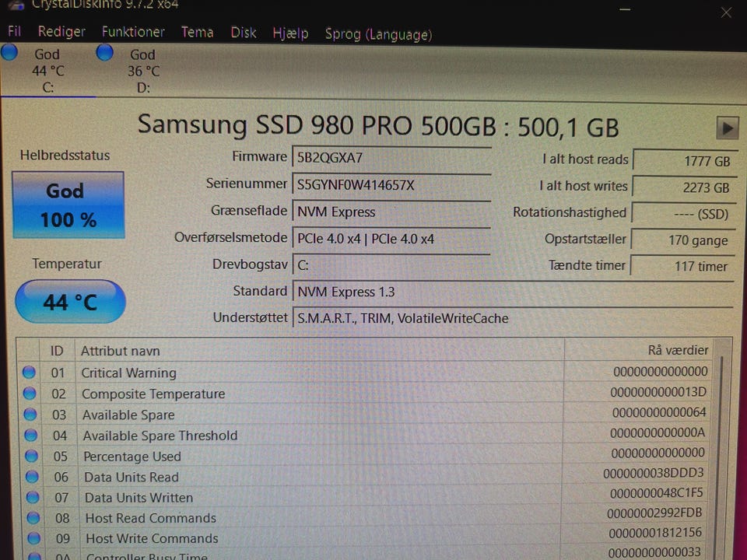747x560 pixels.
Task: Click raw value 0000001812156
Action: pyautogui.click(x=655, y=533)
